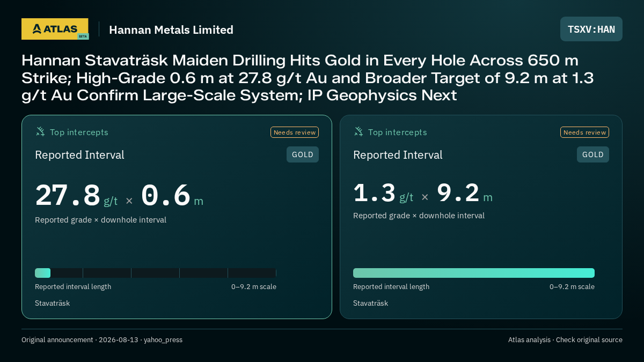Image resolution: width=644 pixels, height=362 pixels.
Task: Click Reported interval length label in the 1.3 g/t card
Action: 391,287
